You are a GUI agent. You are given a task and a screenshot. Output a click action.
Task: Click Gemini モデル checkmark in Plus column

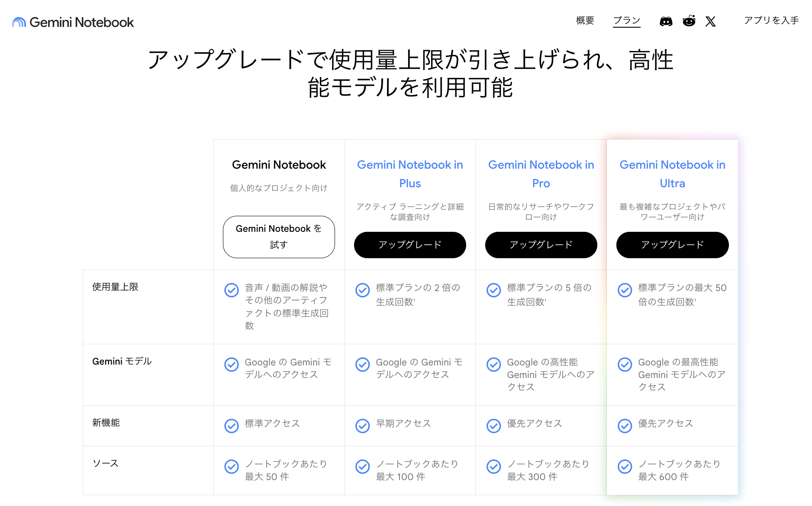point(363,365)
